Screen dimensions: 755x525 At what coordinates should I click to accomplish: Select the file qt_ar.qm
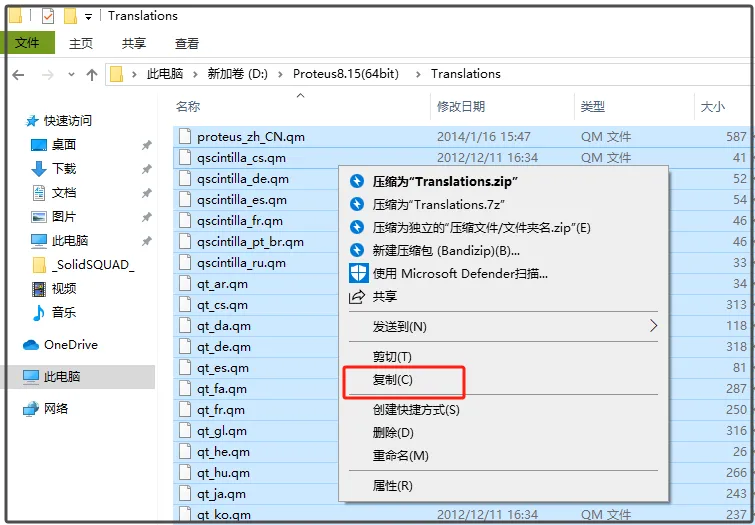point(222,284)
